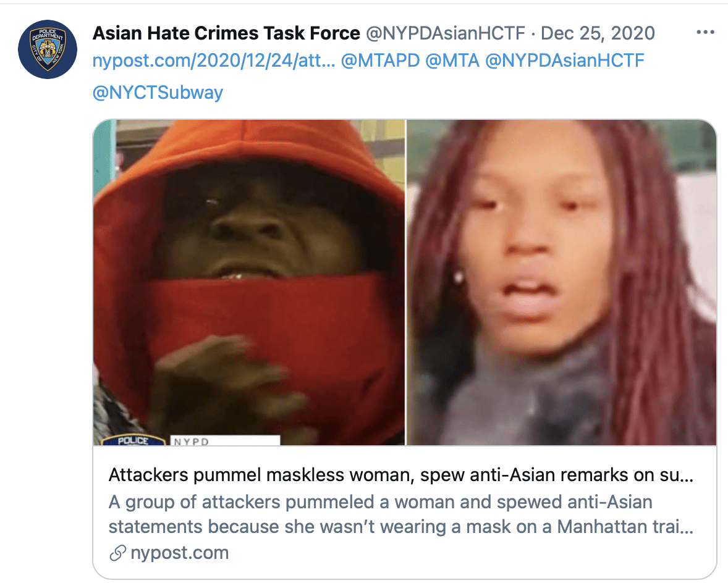Click the nypost.com source label on card

point(180,553)
